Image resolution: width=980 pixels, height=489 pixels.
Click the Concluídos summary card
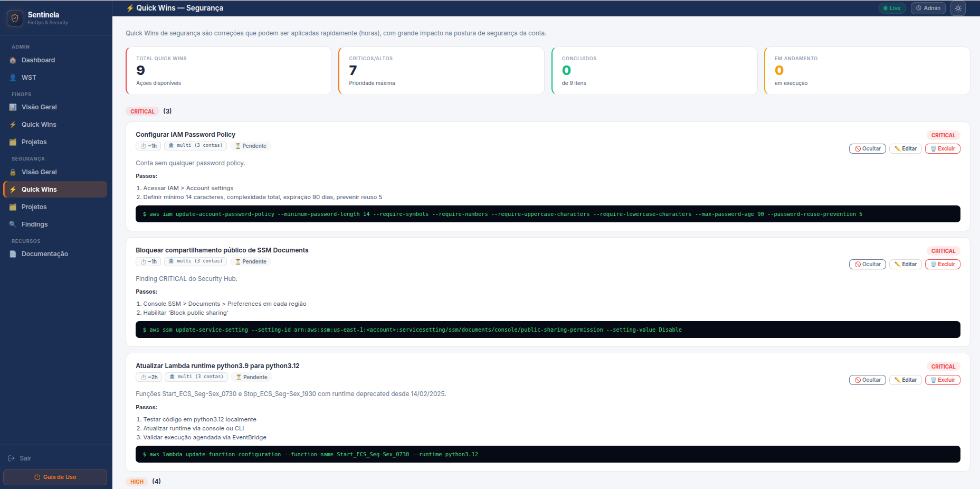654,71
